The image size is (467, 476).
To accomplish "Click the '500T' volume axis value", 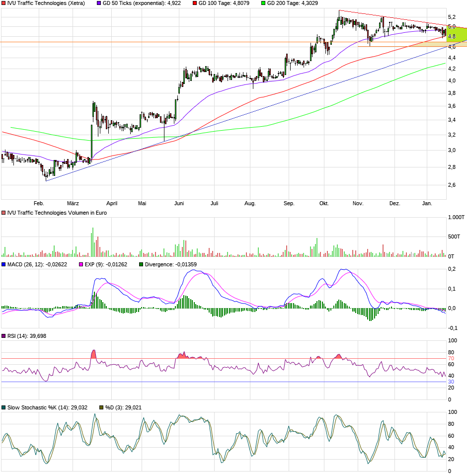I will (x=454, y=237).
